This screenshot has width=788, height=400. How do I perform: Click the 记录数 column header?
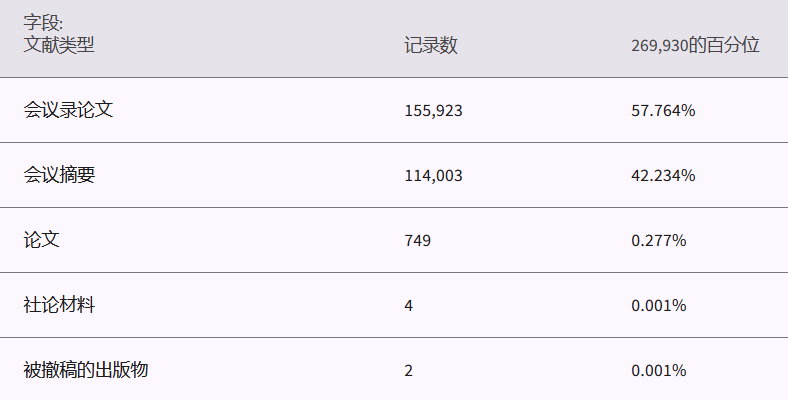[431, 45]
